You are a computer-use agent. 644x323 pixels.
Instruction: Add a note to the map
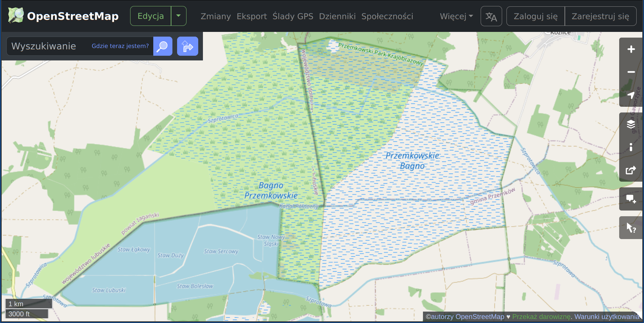point(631,199)
